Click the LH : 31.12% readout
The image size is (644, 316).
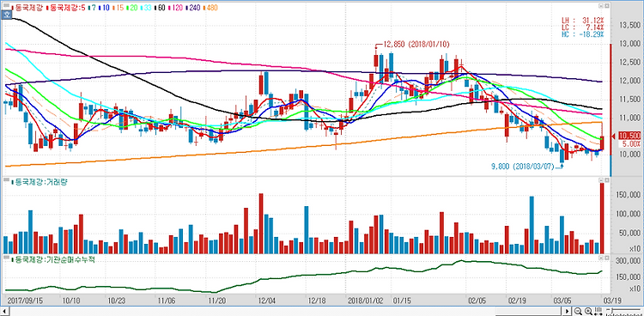tap(583, 20)
